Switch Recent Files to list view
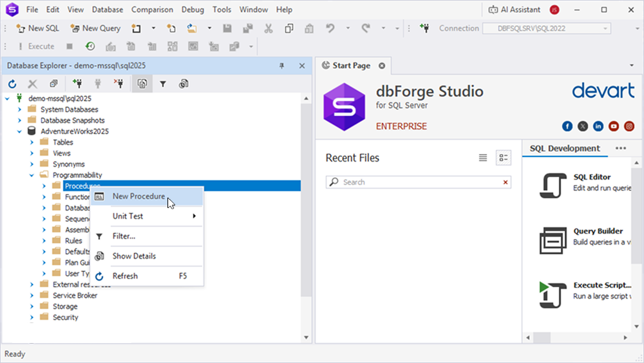Image resolution: width=644 pixels, height=363 pixels. 483,158
